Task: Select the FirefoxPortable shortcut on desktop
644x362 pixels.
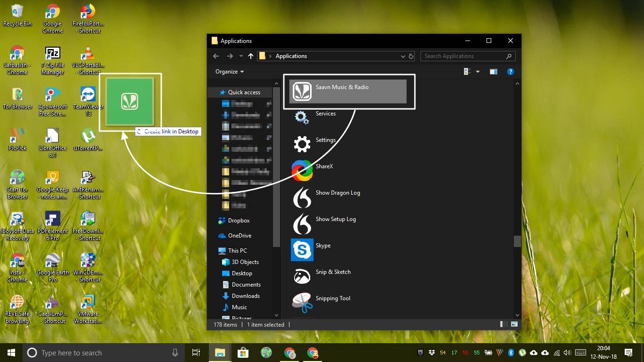Action: 88,19
